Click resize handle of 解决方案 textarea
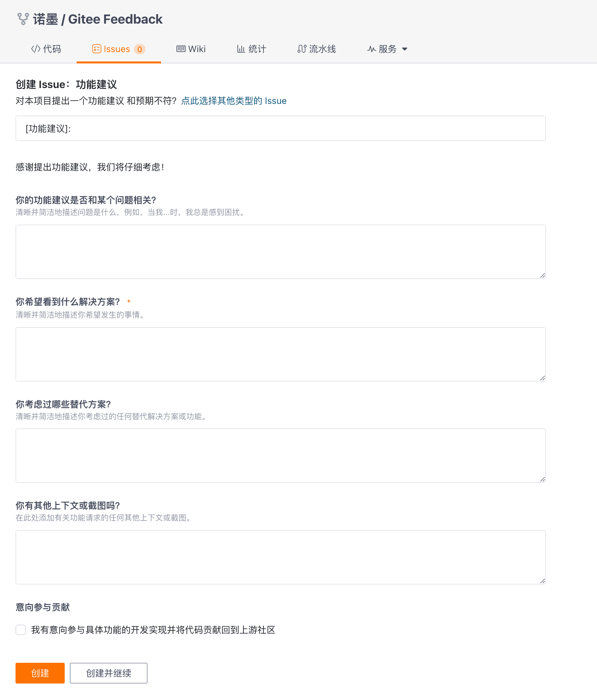 tap(542, 378)
